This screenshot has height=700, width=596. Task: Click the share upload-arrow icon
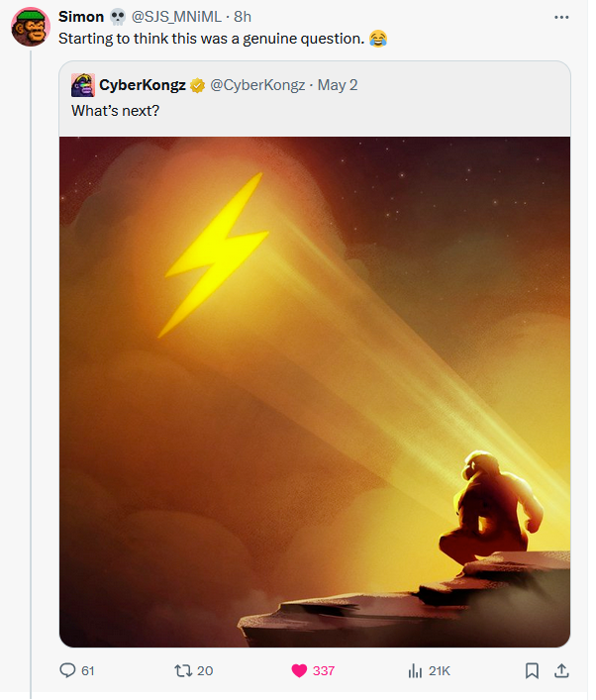click(x=561, y=670)
